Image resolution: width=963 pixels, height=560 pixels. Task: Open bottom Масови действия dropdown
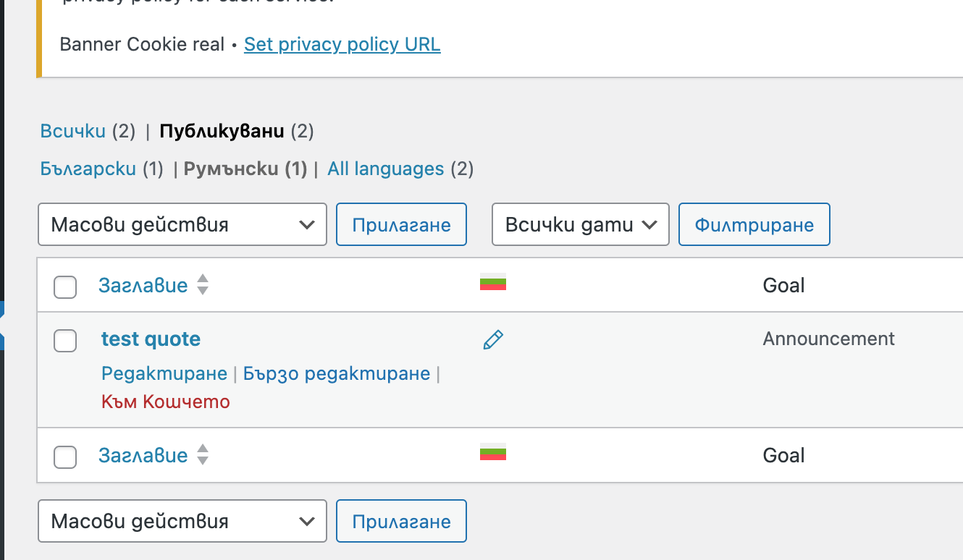click(182, 521)
